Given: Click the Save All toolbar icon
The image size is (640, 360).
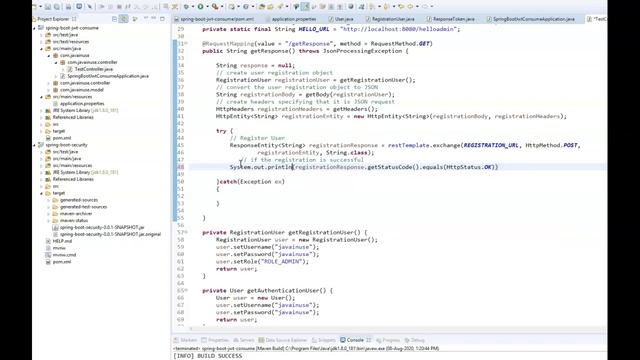Looking at the screenshot, I should pos(57,7).
